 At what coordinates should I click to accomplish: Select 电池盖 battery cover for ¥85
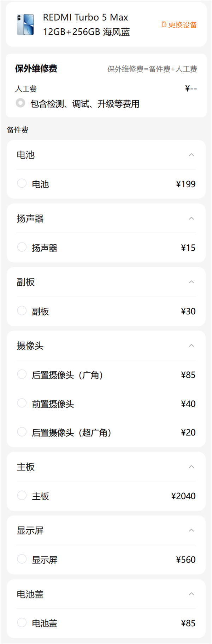pos(22,622)
